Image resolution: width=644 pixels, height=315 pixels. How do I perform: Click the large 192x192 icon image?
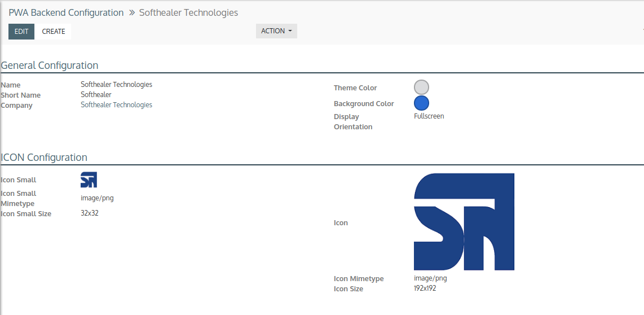pos(464,222)
